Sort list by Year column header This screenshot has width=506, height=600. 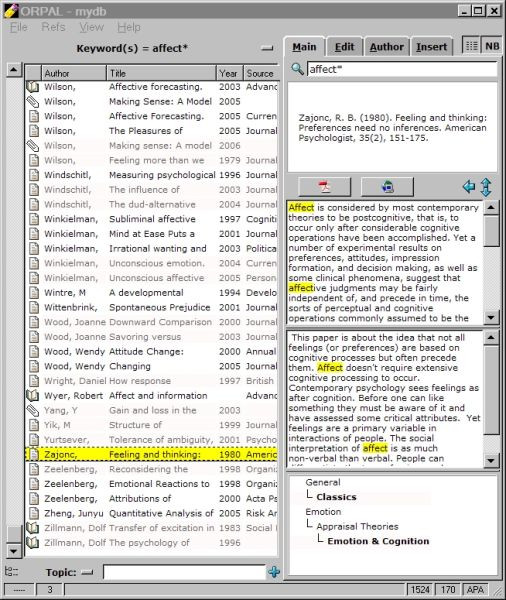pyautogui.click(x=230, y=73)
